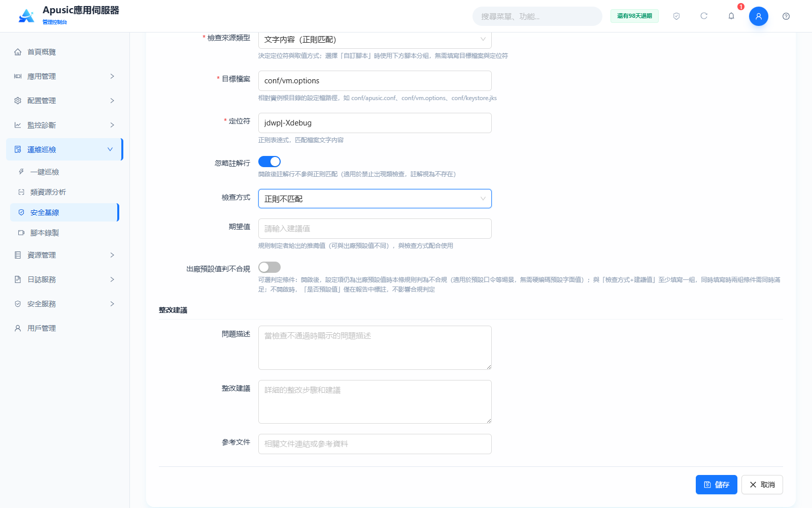Open the shield security icon in header
Screen dimensions: 812x508
tap(676, 16)
